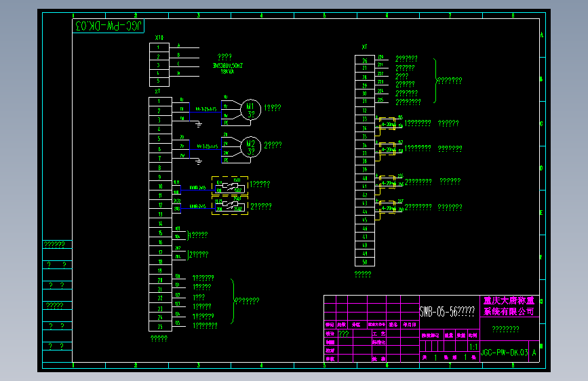Select the JGC-PW-DK.03 drawing number in title block
The width and height of the screenshot is (588, 381).
pos(505,353)
